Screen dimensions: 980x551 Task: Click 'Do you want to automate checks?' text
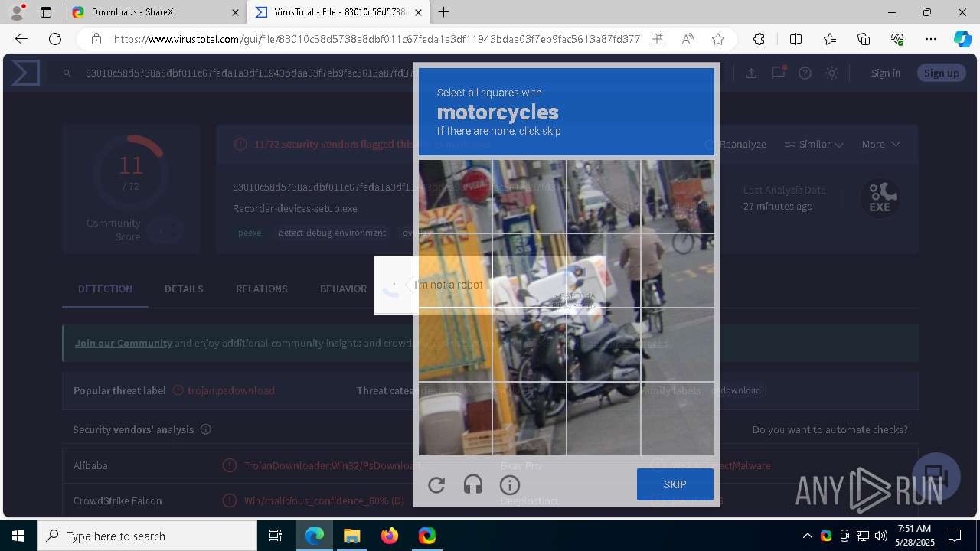(x=830, y=429)
